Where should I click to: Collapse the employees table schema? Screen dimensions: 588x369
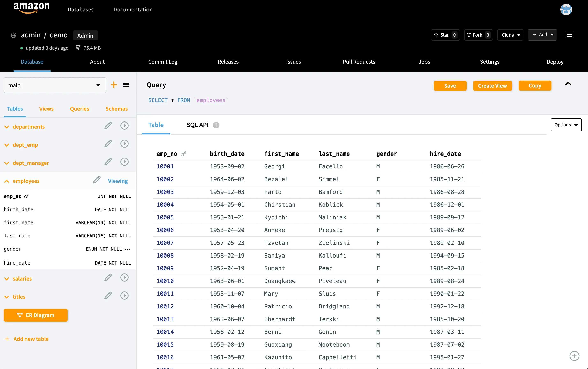[x=7, y=181]
